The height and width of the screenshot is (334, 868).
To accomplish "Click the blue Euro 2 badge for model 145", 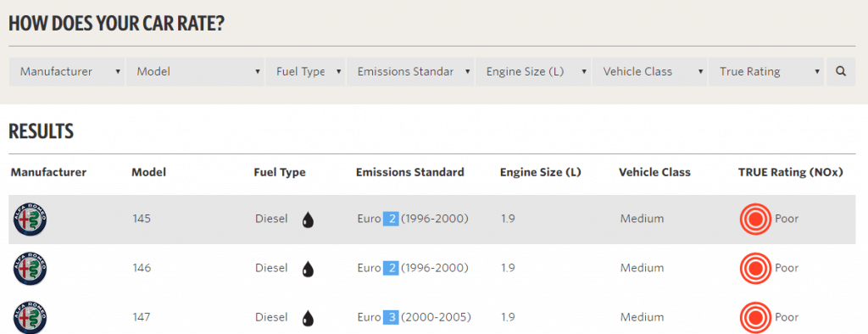I will pyautogui.click(x=391, y=219).
